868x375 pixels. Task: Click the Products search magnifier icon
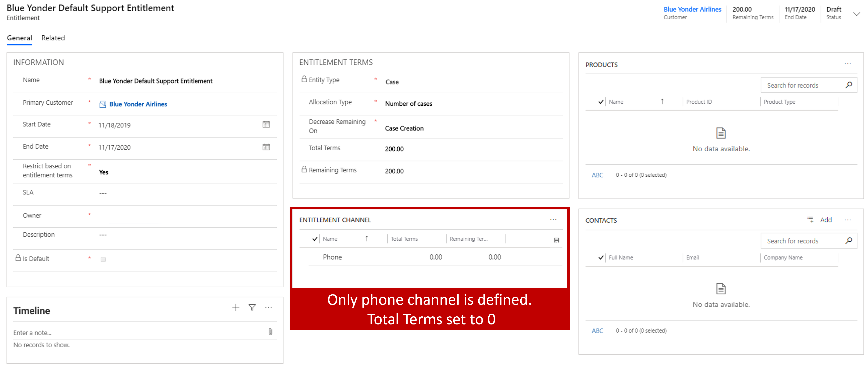[x=849, y=85]
